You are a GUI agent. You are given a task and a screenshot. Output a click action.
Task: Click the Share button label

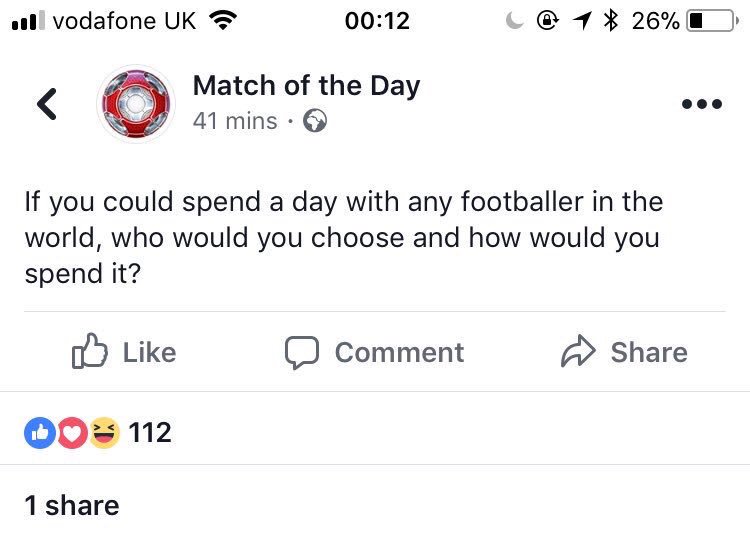coord(649,353)
